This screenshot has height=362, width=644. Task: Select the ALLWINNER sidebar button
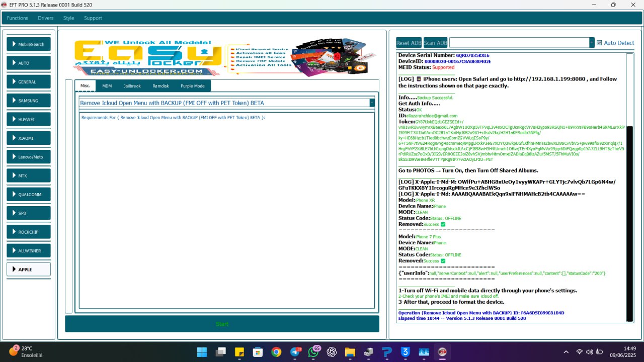[x=29, y=250]
